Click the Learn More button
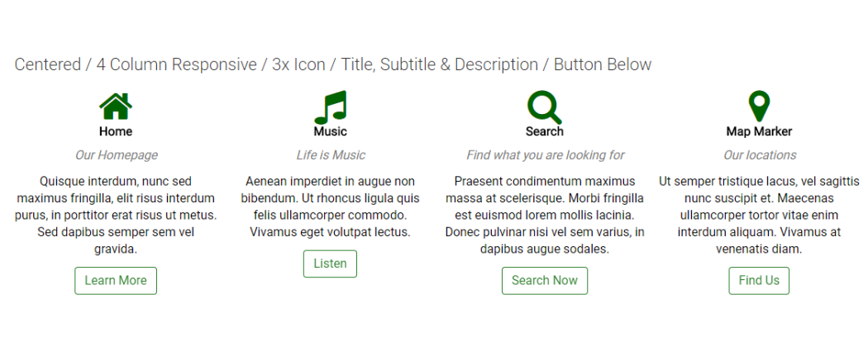868x342 pixels. point(116,281)
